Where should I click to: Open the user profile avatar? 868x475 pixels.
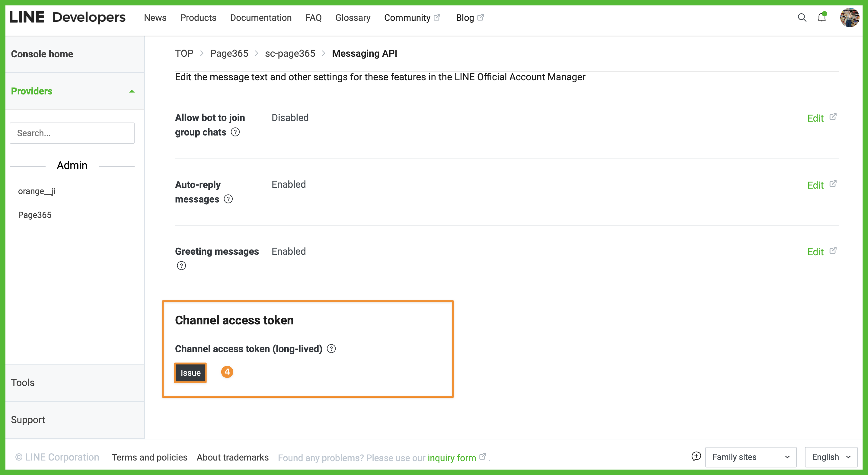849,18
